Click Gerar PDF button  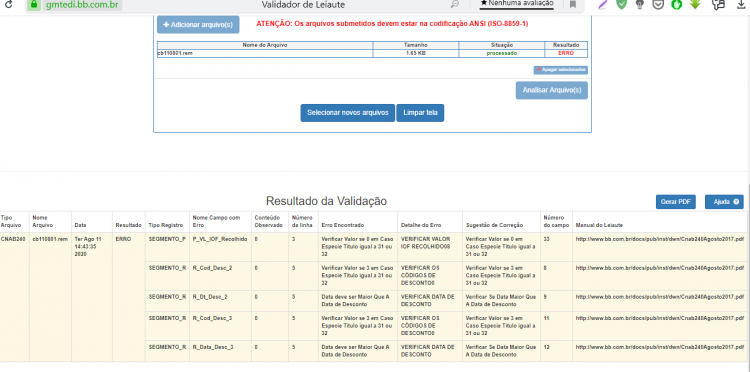click(x=675, y=202)
